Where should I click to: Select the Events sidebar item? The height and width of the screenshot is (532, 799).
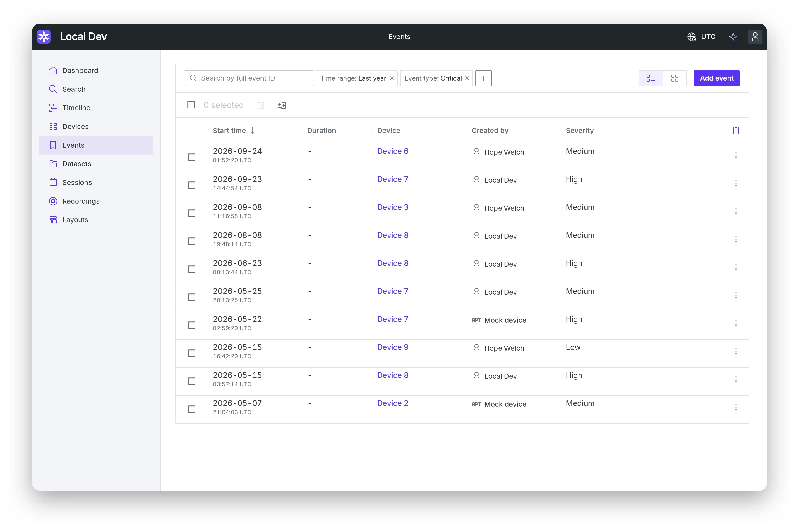(96, 145)
